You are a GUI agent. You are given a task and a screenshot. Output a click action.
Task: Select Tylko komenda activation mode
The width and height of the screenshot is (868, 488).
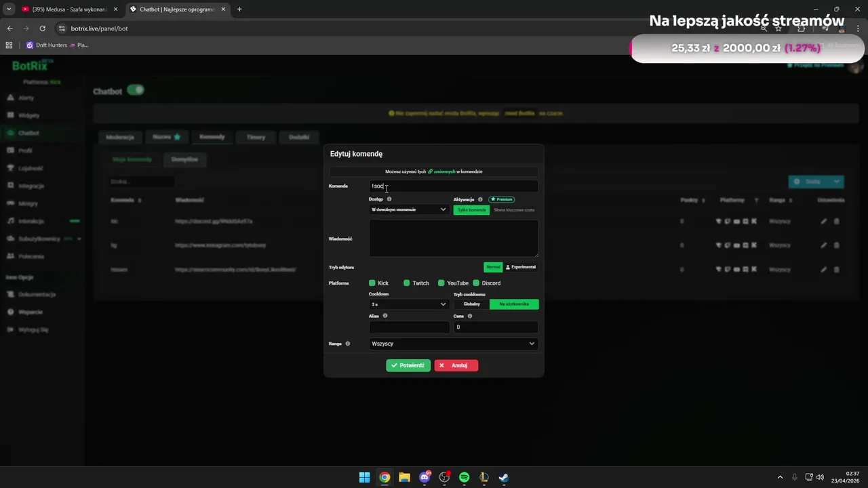[x=471, y=210]
